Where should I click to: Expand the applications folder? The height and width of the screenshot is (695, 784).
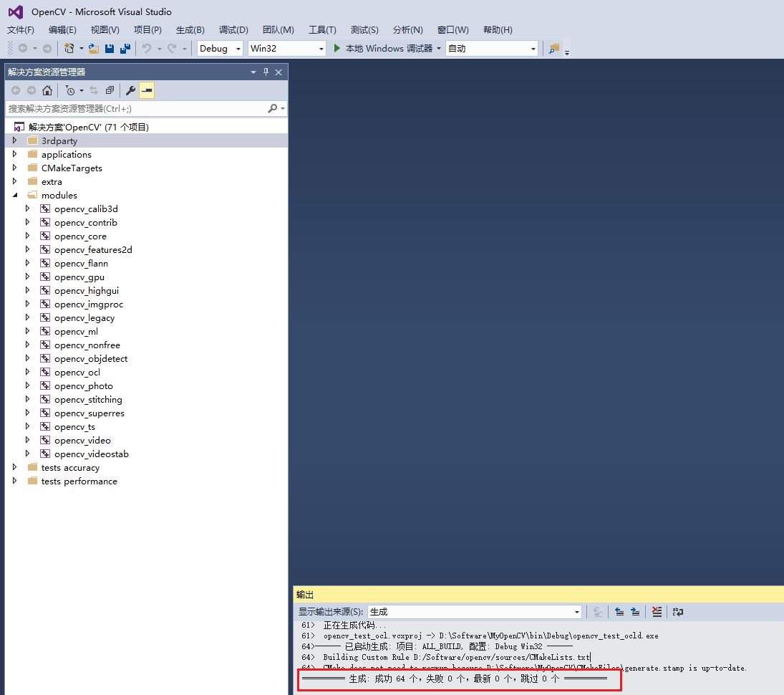coord(14,153)
